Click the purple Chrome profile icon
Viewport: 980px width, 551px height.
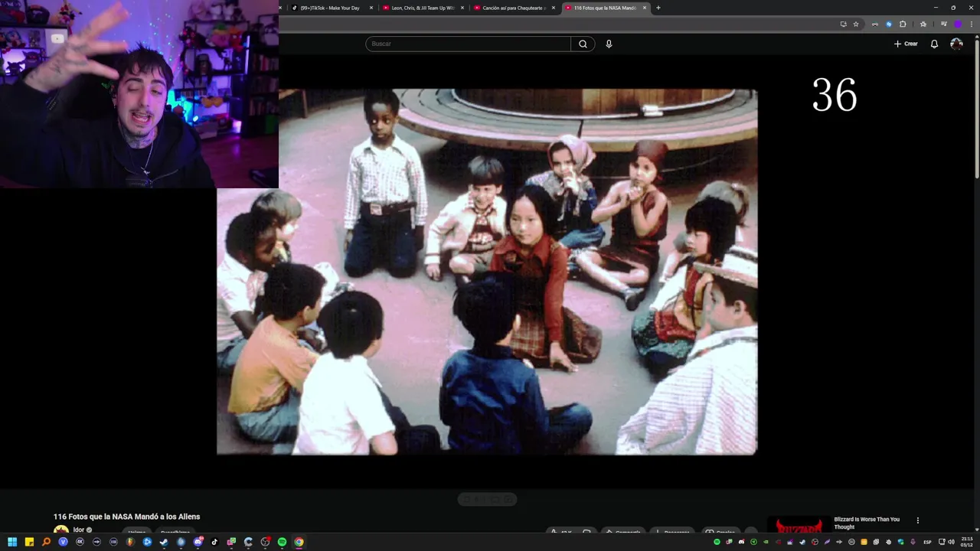click(x=957, y=24)
